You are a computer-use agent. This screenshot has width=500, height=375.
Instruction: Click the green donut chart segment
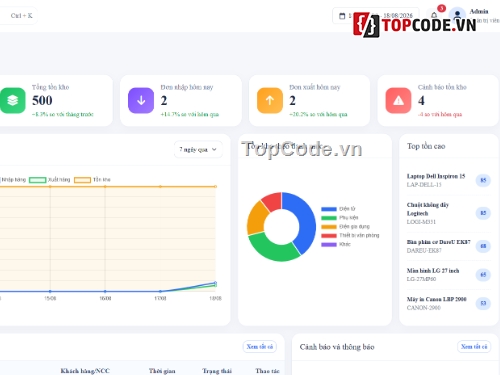click(272, 248)
